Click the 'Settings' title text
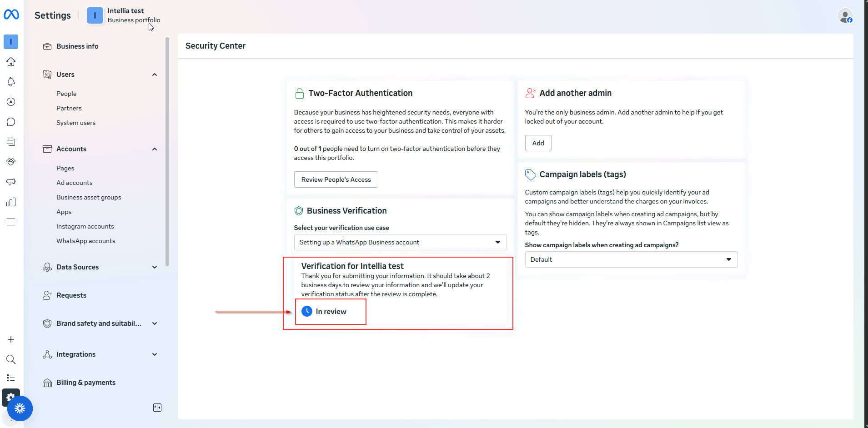 tap(53, 15)
